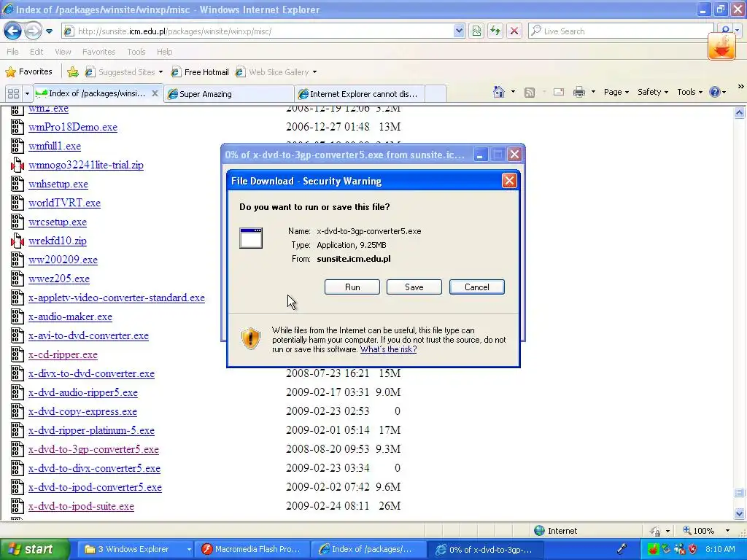Click the Quick Tabs grid icon
Screen dimensions: 747x560
13,93
